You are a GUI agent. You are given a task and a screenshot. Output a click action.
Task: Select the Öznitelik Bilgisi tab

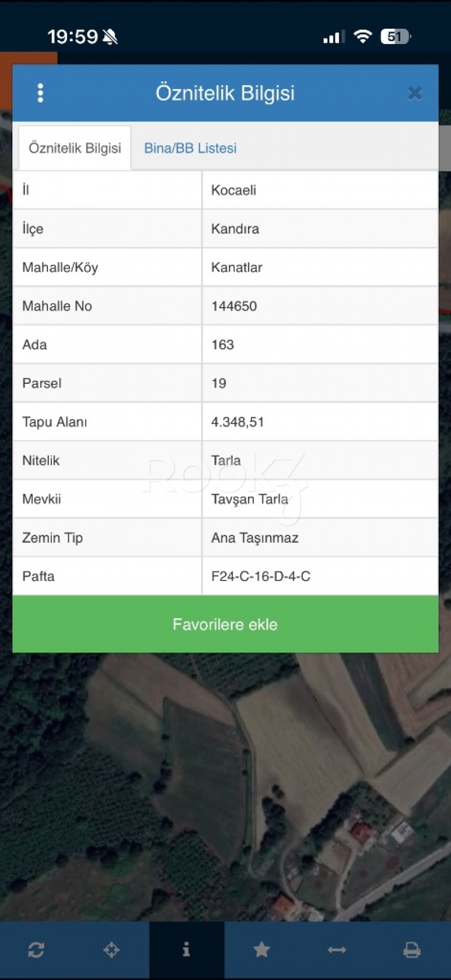tap(75, 148)
